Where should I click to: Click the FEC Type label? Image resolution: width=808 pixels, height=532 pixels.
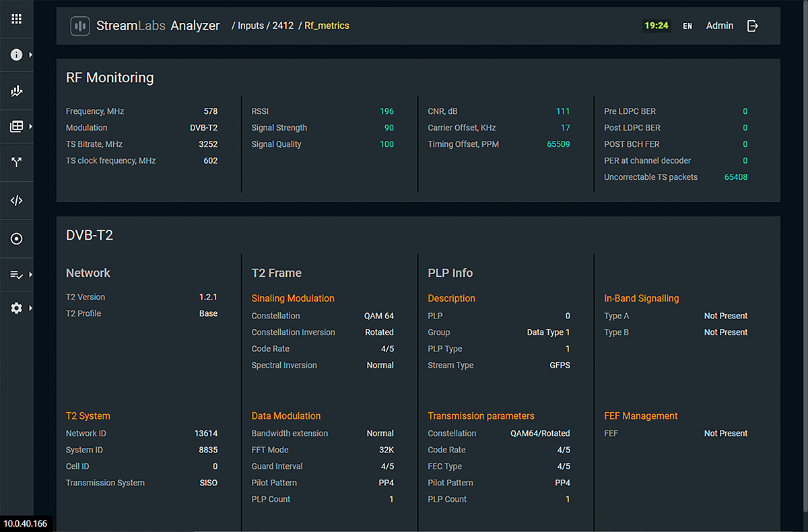[x=446, y=466]
